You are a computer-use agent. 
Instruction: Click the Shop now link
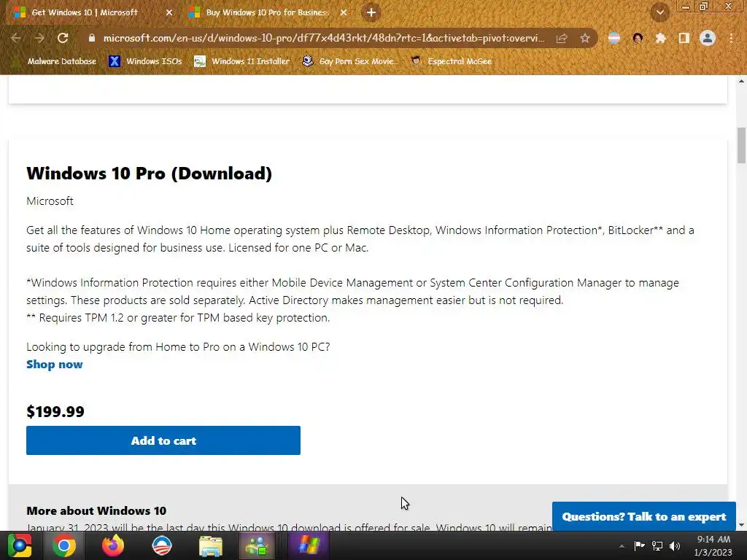54,365
